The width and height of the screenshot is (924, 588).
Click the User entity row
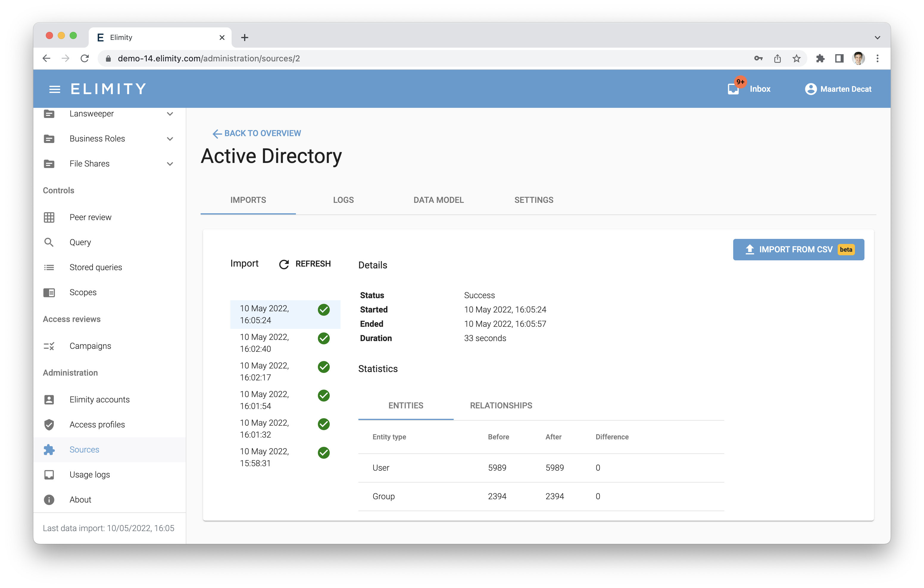tap(541, 468)
